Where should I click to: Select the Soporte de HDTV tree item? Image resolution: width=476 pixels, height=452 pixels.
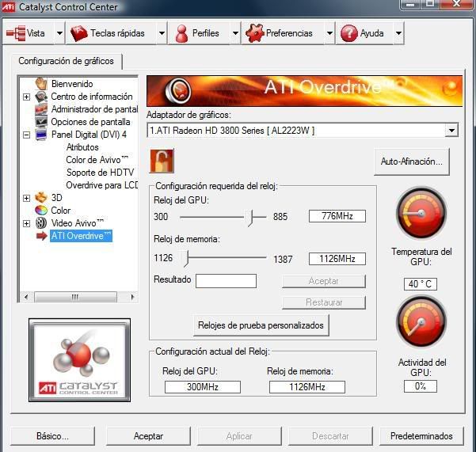click(100, 173)
